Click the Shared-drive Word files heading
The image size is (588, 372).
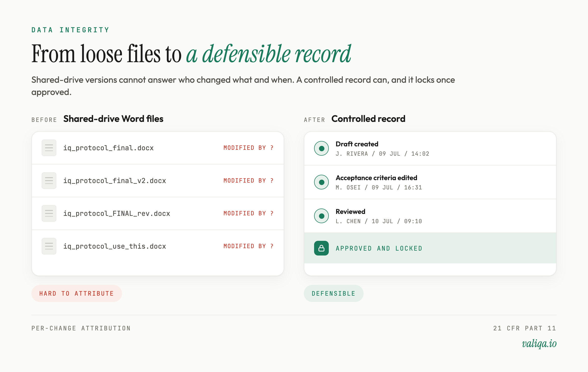[113, 119]
